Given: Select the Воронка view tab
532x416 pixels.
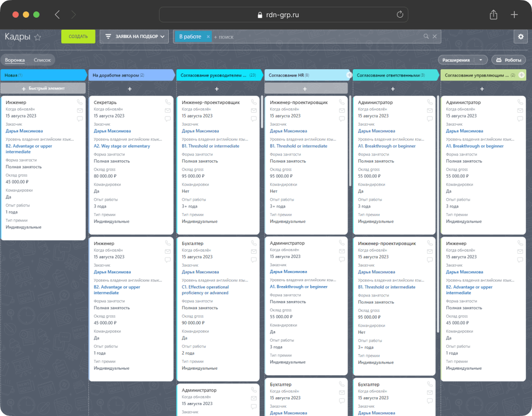Looking at the screenshot, I should pyautogui.click(x=15, y=60).
